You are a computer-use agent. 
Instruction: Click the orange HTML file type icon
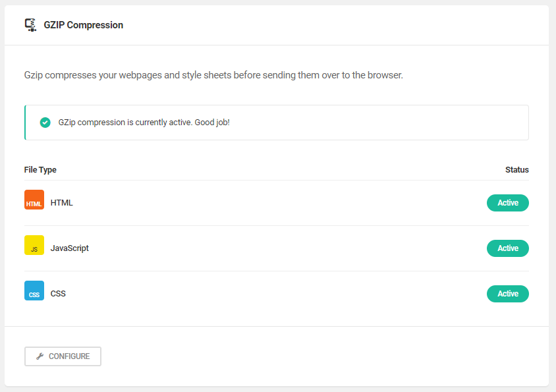34,200
